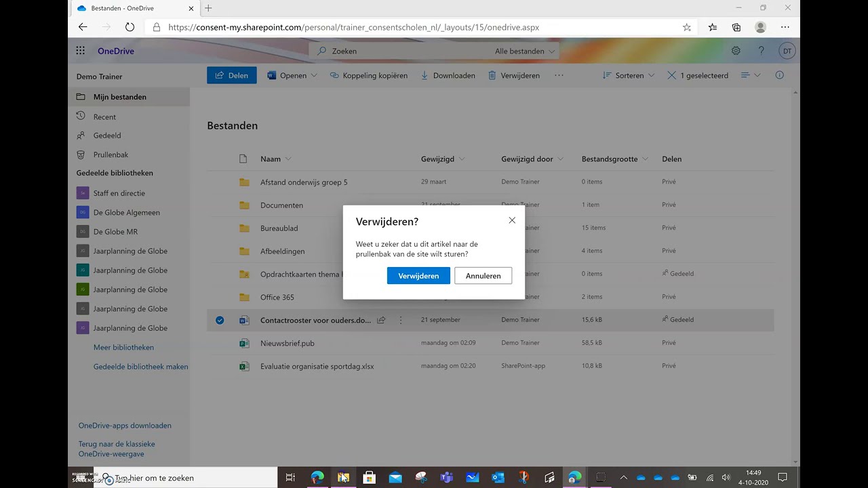Cancel deletion with the Annuleren button
The image size is (868, 488).
pos(483,276)
